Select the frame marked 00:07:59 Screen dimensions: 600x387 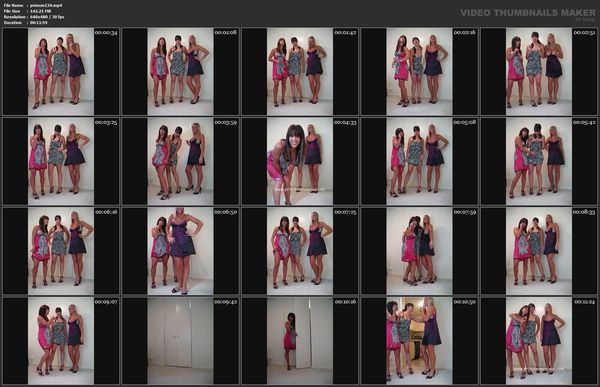pyautogui.click(x=419, y=251)
